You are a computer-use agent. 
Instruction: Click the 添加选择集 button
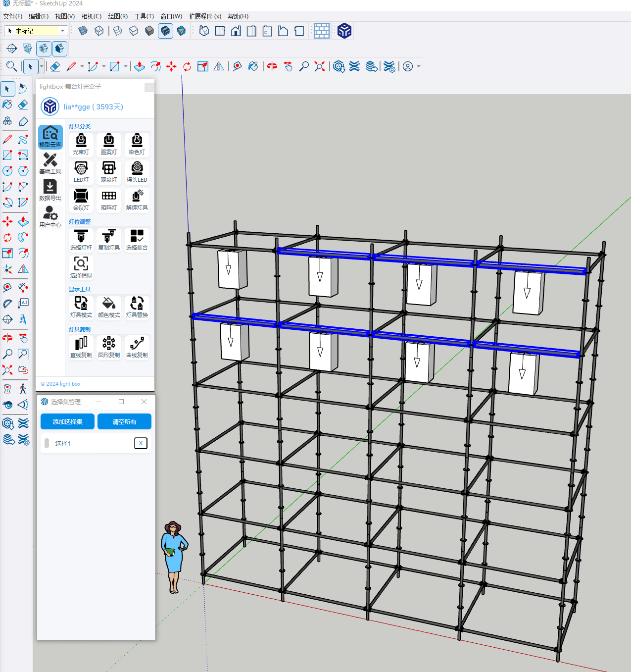67,421
